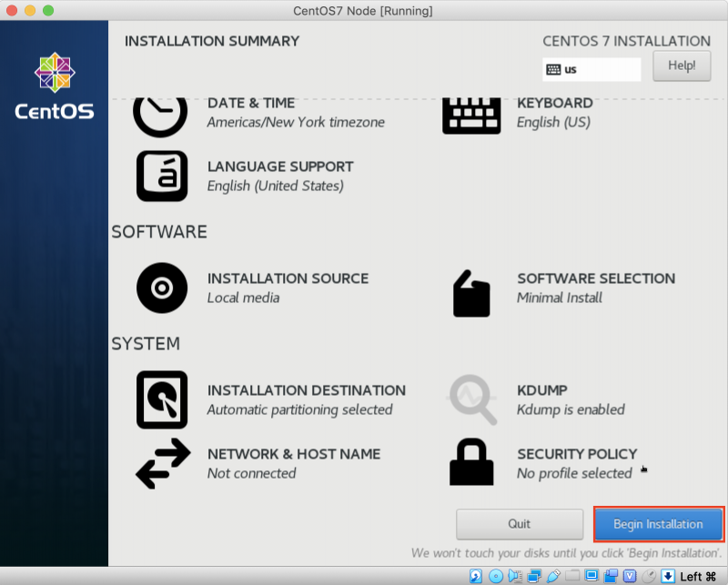Open INSTALLATION SOURCE settings
The height and width of the screenshot is (585, 728).
coord(288,278)
